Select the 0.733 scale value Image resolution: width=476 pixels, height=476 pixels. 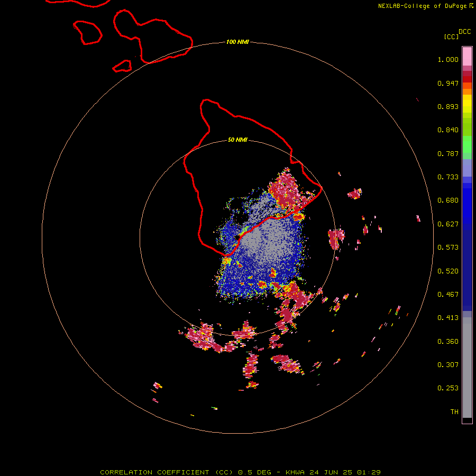448,177
